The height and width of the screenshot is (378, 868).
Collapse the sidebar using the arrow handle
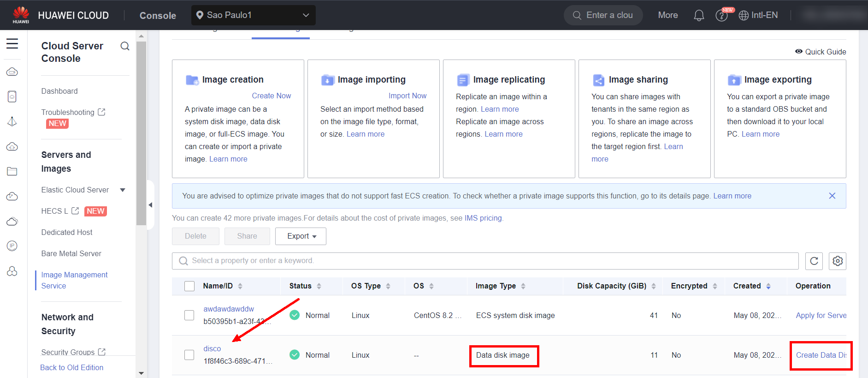point(150,205)
